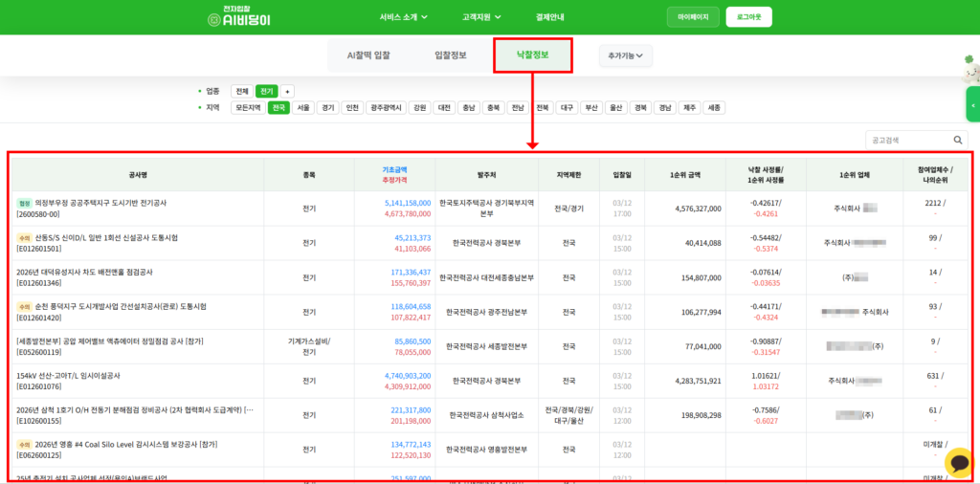Click the 공고검색 search field

pos(906,140)
